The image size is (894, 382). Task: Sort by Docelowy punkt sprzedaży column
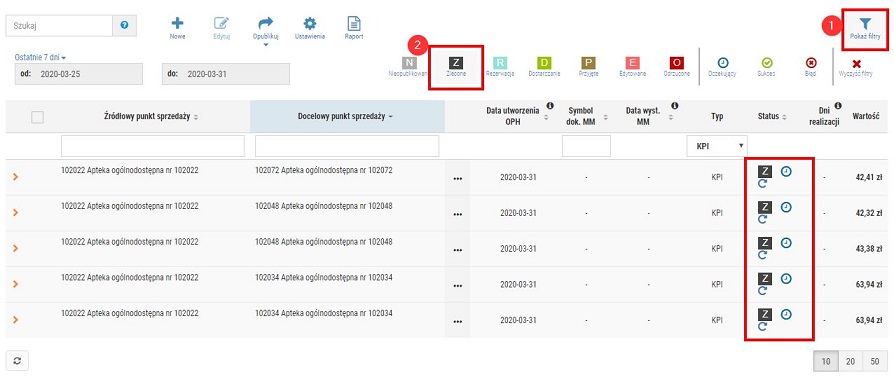[x=346, y=117]
